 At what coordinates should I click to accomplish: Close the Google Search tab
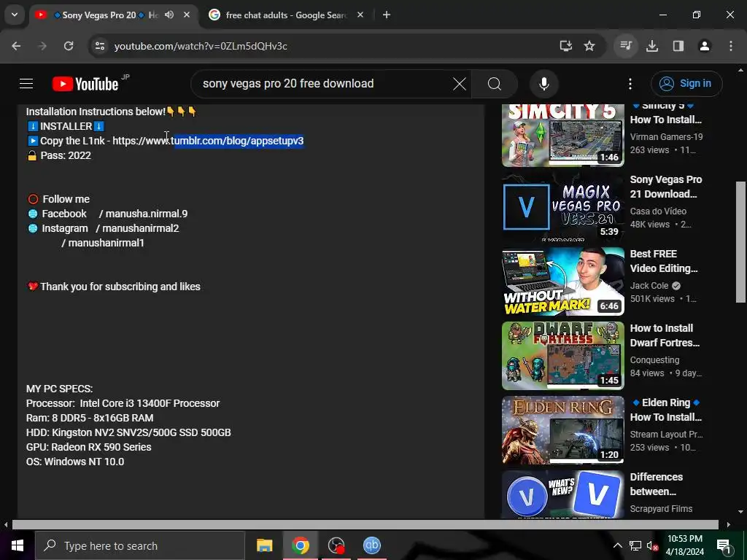360,15
